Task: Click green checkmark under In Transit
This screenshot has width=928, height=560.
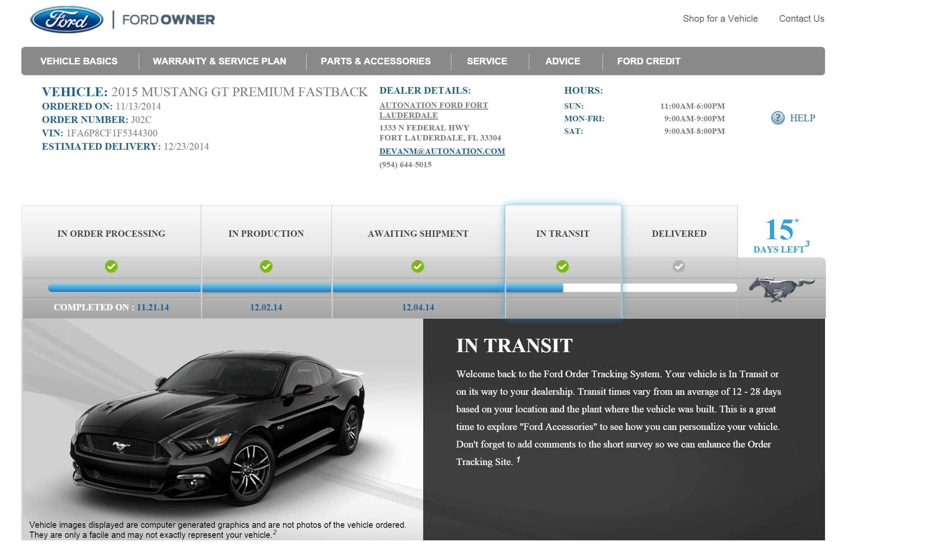Action: click(563, 266)
